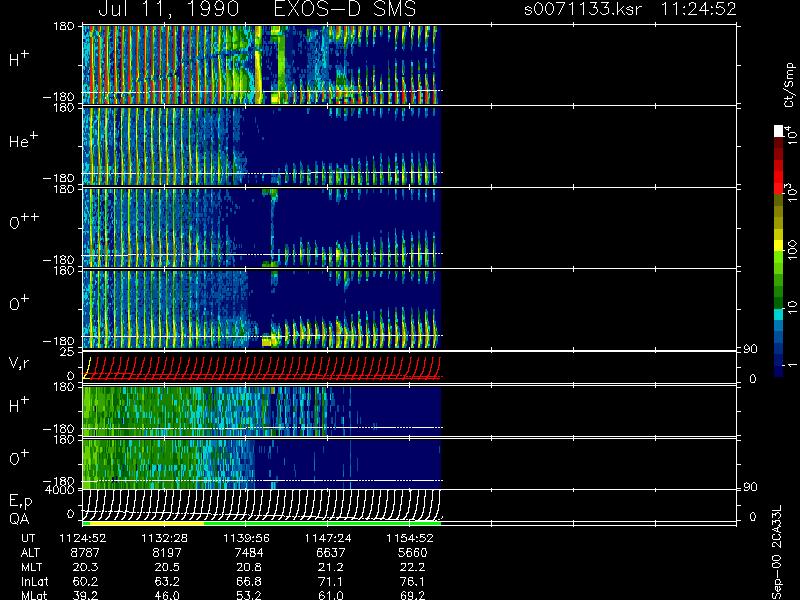
Task: Select MLat value "61.0"
Action: point(330,595)
